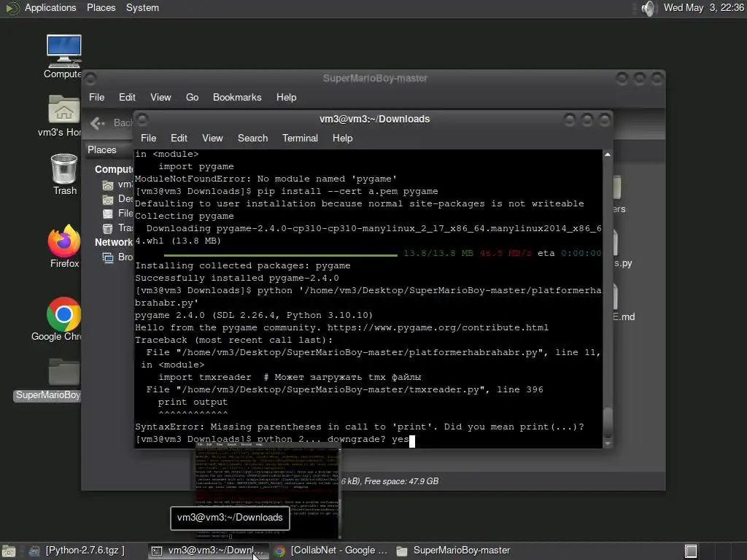Screen dimensions: 747x560
Task: Open file manager Go menu
Action: pos(192,97)
